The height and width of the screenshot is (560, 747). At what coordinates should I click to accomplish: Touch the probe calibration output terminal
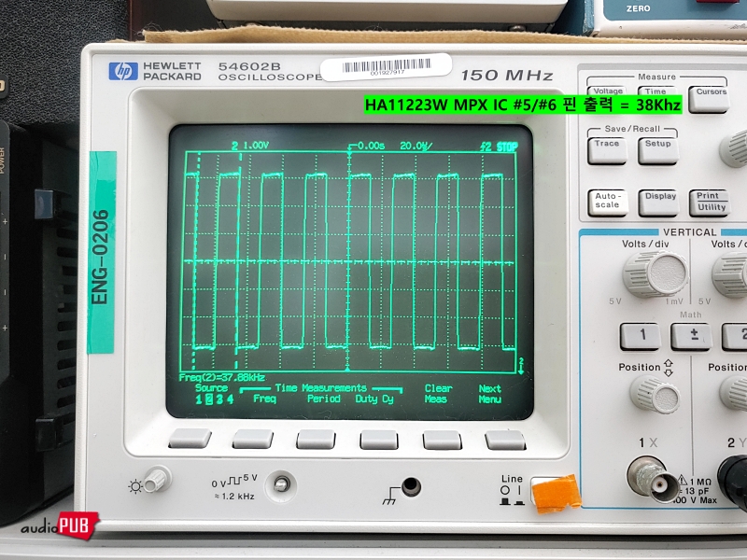(x=281, y=484)
